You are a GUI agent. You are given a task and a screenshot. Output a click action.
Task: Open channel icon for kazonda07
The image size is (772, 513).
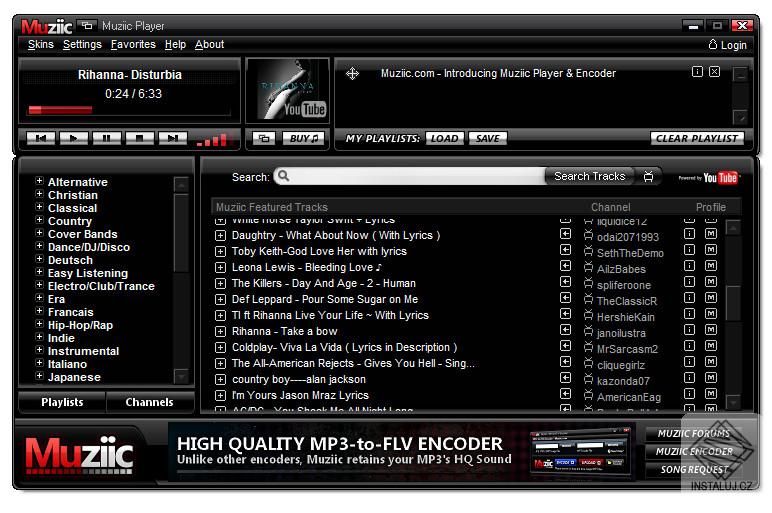coord(588,379)
